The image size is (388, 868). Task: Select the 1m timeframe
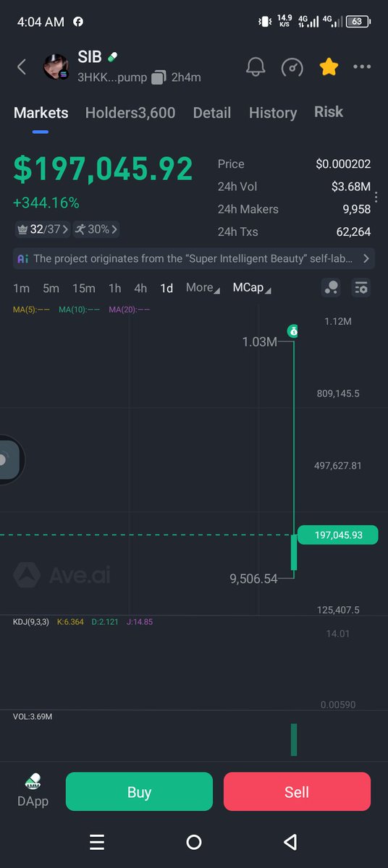point(22,288)
